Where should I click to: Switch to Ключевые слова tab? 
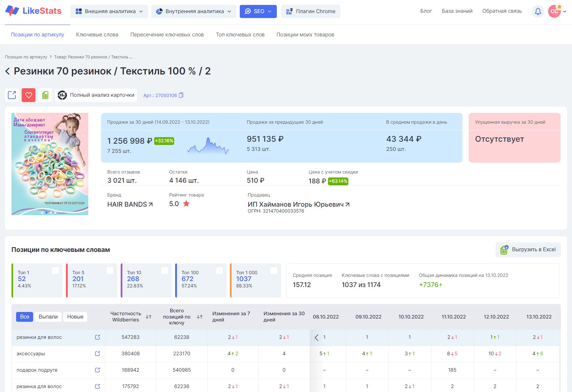coord(97,35)
